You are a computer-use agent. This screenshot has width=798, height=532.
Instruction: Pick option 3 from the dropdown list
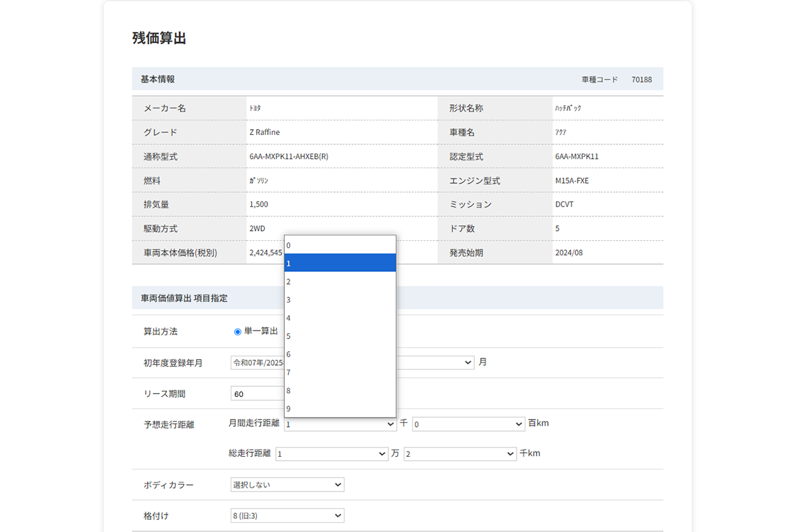pyautogui.click(x=340, y=299)
